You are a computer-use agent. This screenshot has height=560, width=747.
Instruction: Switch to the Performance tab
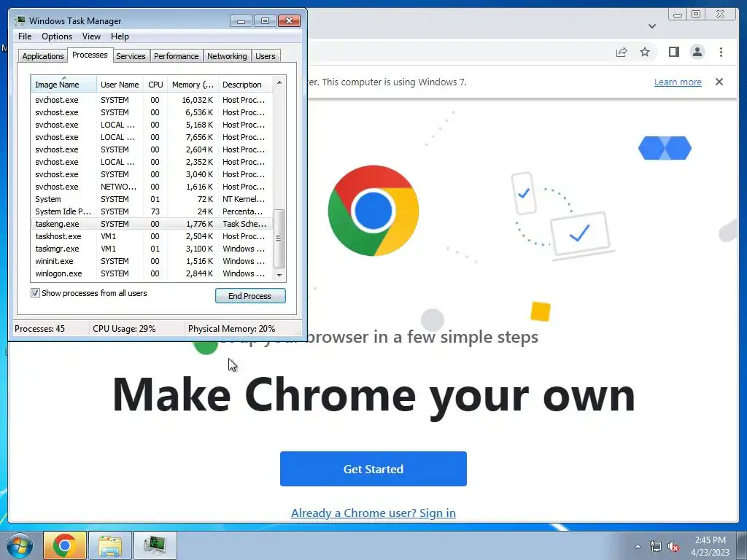coord(177,56)
